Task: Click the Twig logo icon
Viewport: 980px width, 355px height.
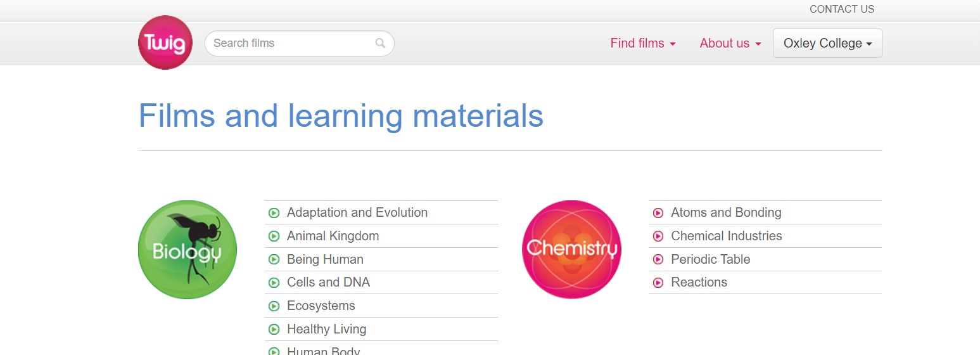Action: [165, 42]
